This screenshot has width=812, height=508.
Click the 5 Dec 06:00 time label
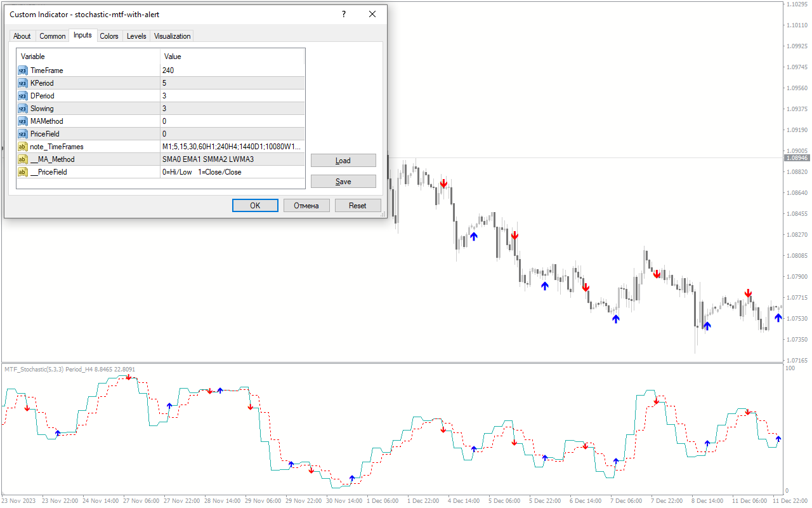pos(504,501)
